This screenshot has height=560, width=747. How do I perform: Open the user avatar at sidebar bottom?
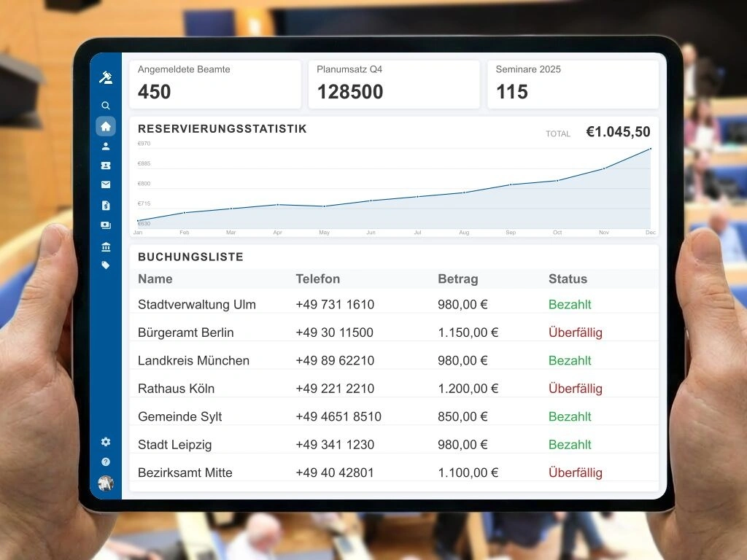(x=106, y=483)
